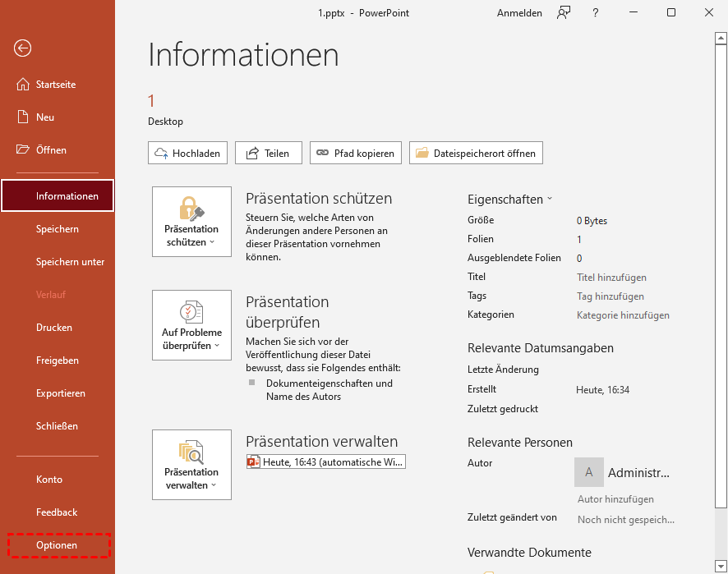728x574 pixels.
Task: Click the document check icon on Auf Probleme überprüfen
Action: (191, 312)
